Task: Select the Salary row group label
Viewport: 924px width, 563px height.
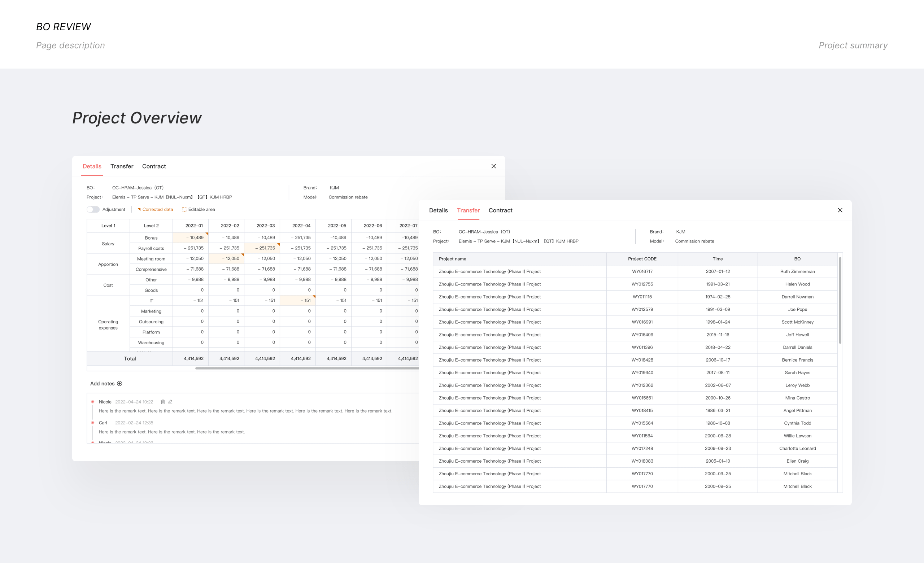Action: click(x=108, y=244)
